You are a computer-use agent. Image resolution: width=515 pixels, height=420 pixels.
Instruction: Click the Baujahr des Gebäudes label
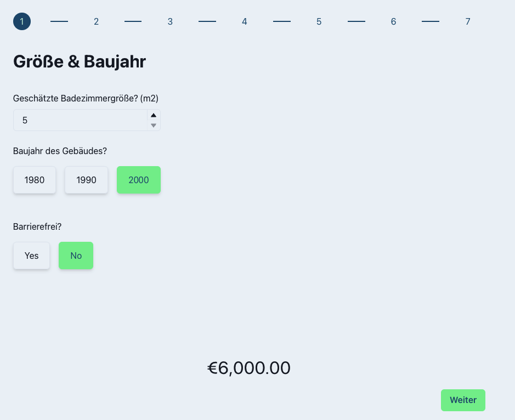click(59, 151)
